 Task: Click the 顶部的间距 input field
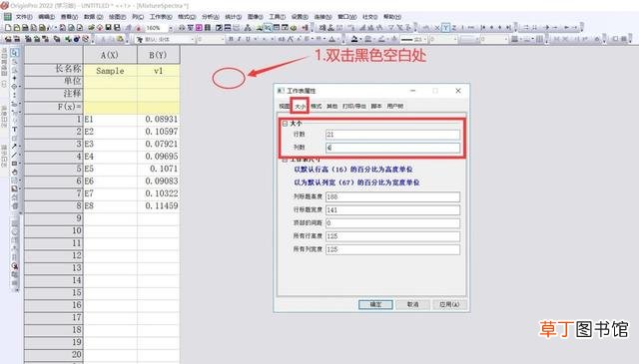coord(392,223)
